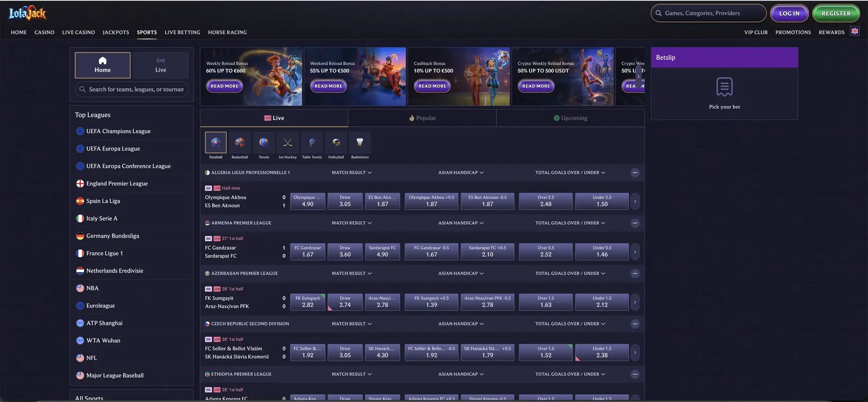Click the Register button
This screenshot has width=868, height=402.
pyautogui.click(x=836, y=14)
